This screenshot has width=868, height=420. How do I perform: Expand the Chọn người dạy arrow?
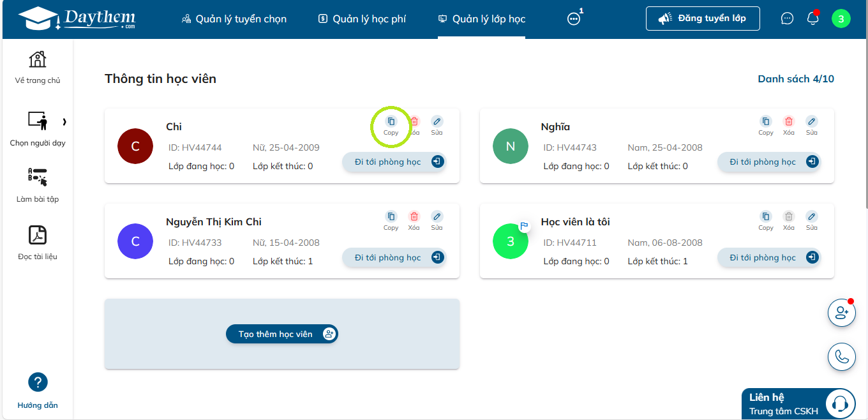64,121
